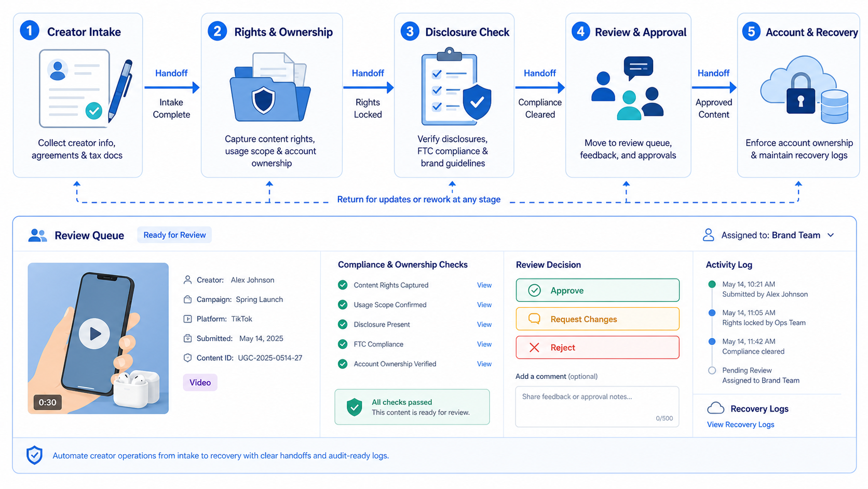Click the FTC Compliance check icon
The image size is (868, 489).
click(343, 344)
